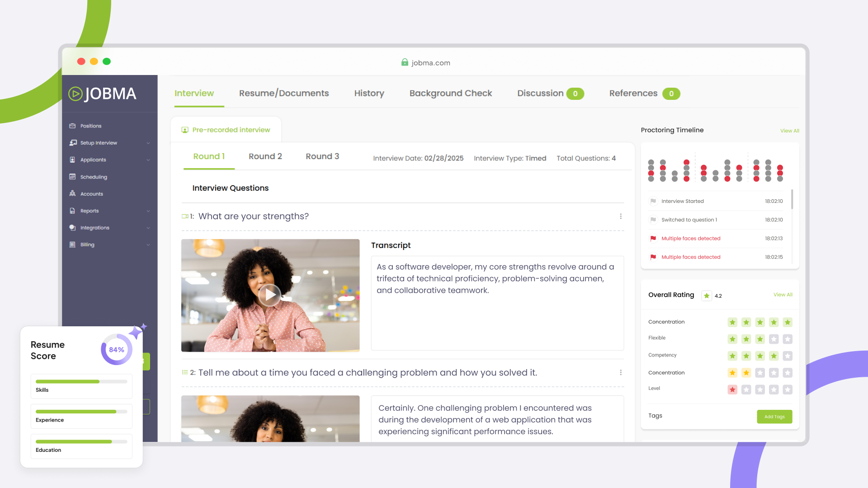Set the Flexible rating to four stars
The image size is (868, 488).
774,339
